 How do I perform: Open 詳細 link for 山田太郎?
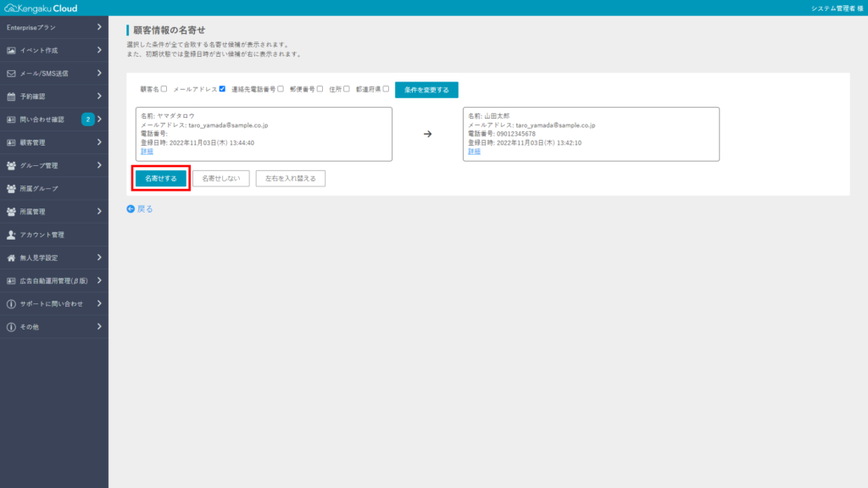tap(475, 152)
